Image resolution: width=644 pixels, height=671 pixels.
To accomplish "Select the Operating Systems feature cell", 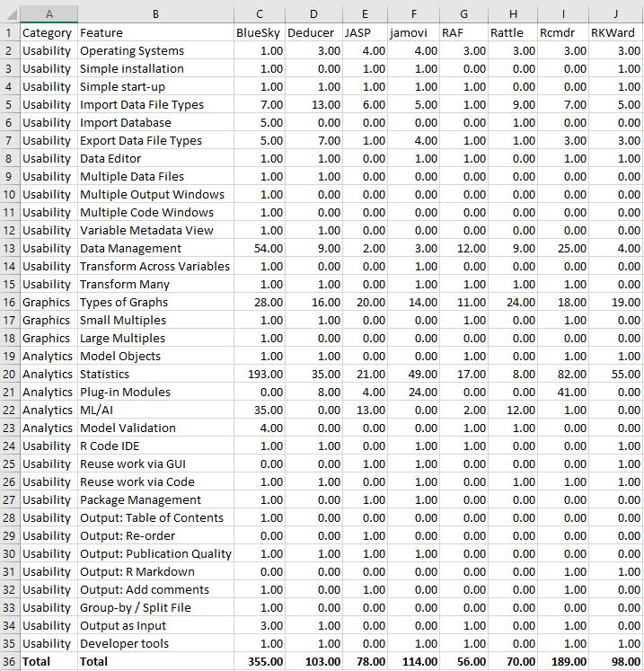I will tap(155, 51).
